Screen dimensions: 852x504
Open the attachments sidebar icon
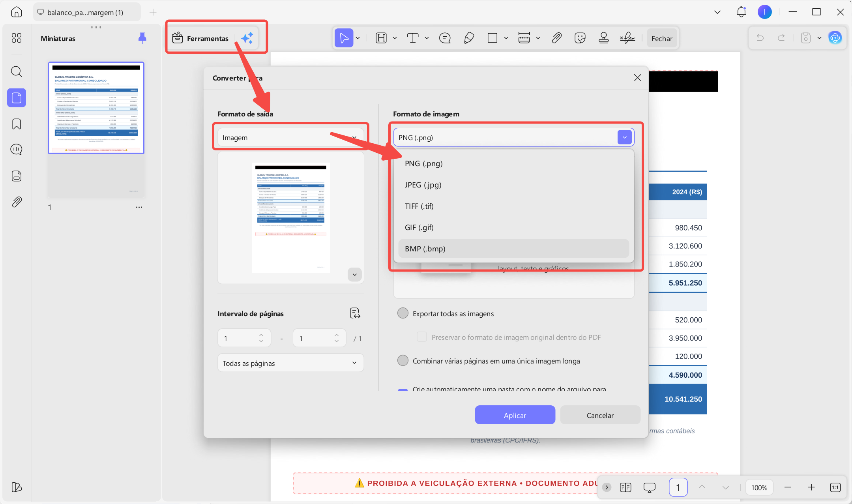tap(16, 202)
